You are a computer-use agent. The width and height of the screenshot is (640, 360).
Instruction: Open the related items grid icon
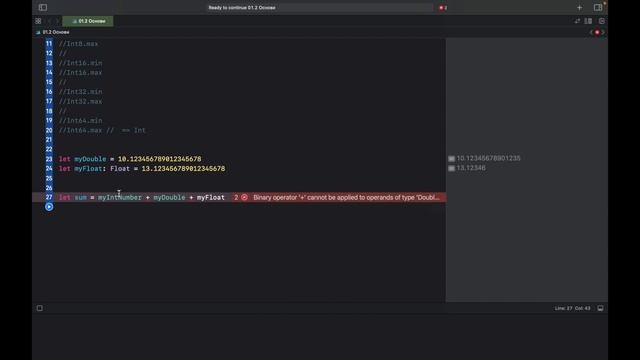(38, 21)
